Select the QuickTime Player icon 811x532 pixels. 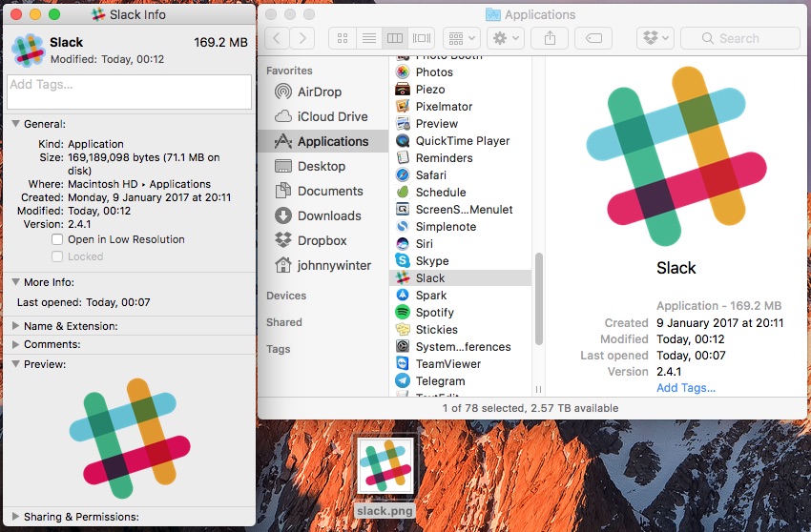[x=403, y=140]
